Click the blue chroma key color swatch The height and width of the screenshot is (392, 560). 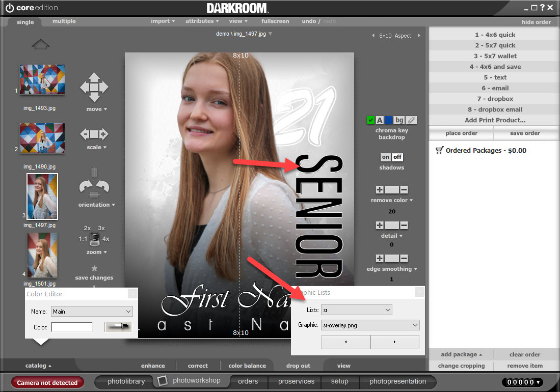click(x=389, y=120)
